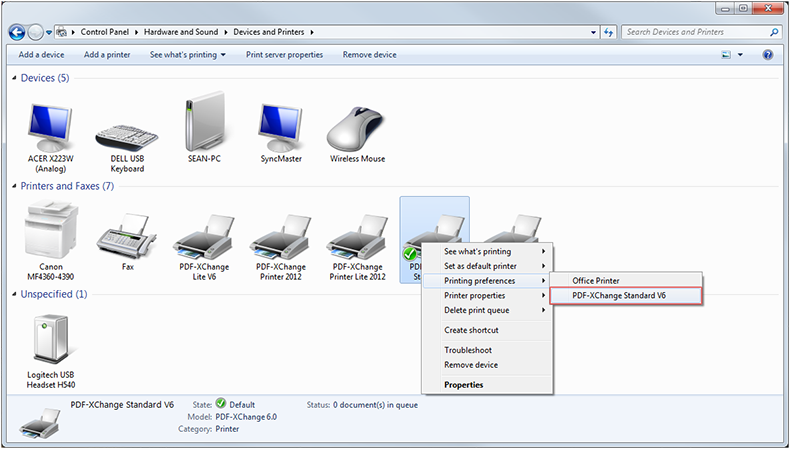Open the See what's printing toolbar dropdown

[188, 54]
